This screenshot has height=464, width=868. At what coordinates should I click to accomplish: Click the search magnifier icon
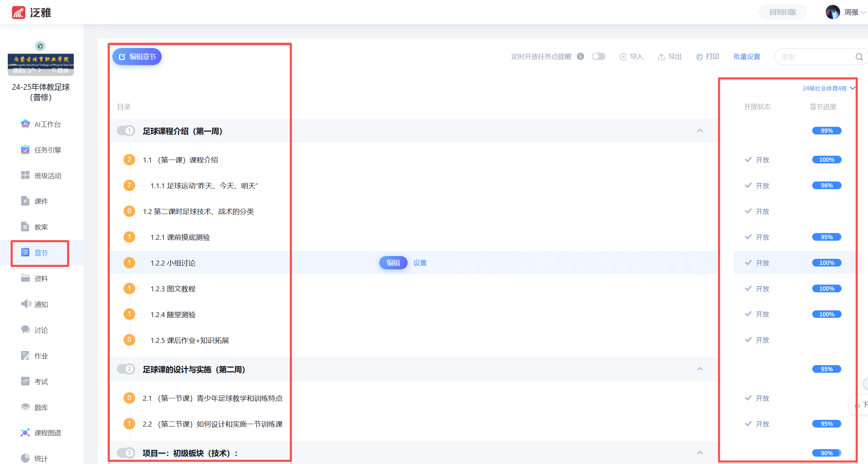coord(859,57)
